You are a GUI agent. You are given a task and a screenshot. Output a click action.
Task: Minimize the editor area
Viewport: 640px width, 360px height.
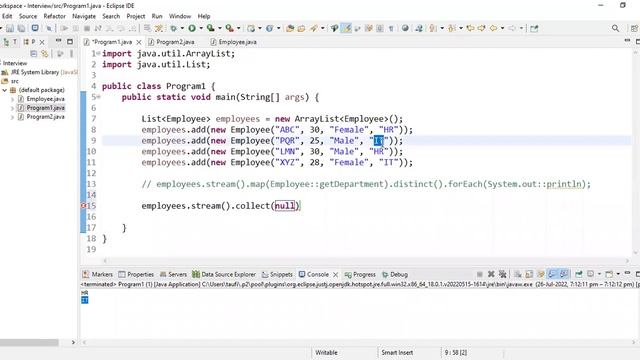[627, 40]
